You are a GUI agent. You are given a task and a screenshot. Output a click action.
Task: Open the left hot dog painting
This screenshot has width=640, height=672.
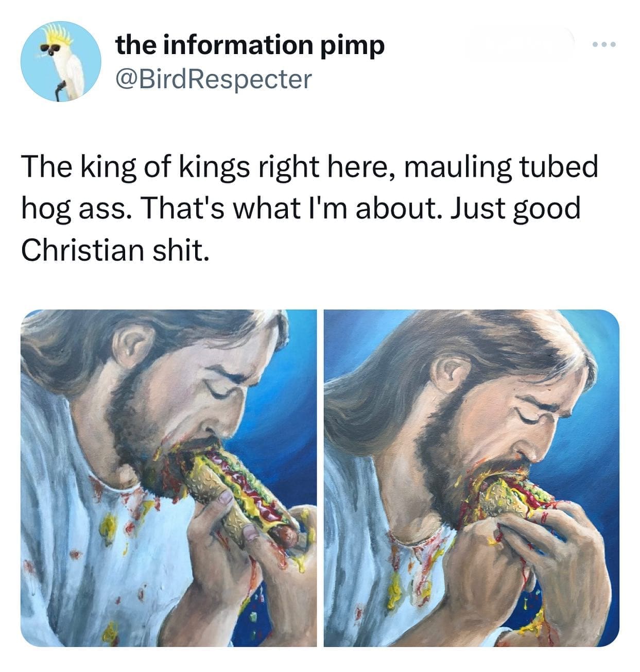click(x=168, y=477)
